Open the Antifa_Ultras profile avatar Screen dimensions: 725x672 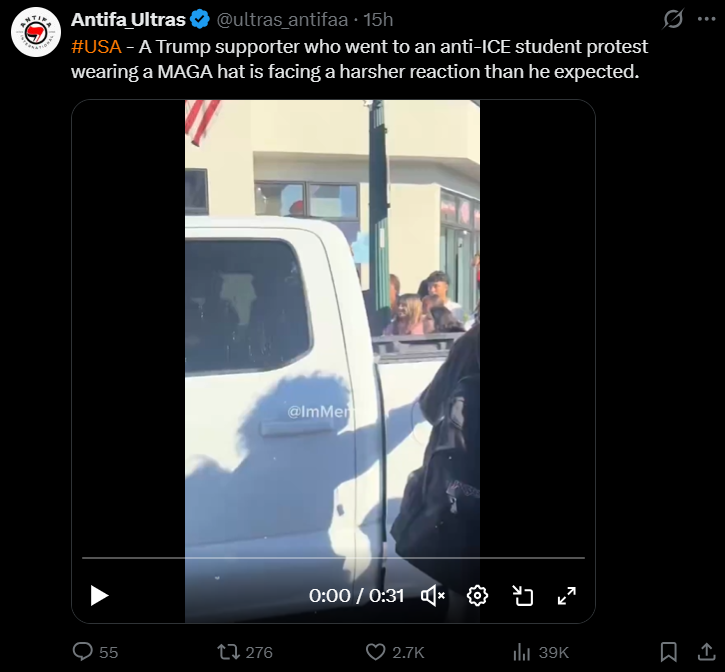pos(36,32)
